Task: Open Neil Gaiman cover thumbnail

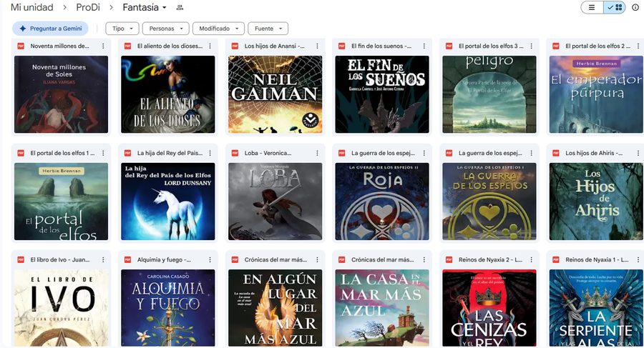Action: coord(275,94)
